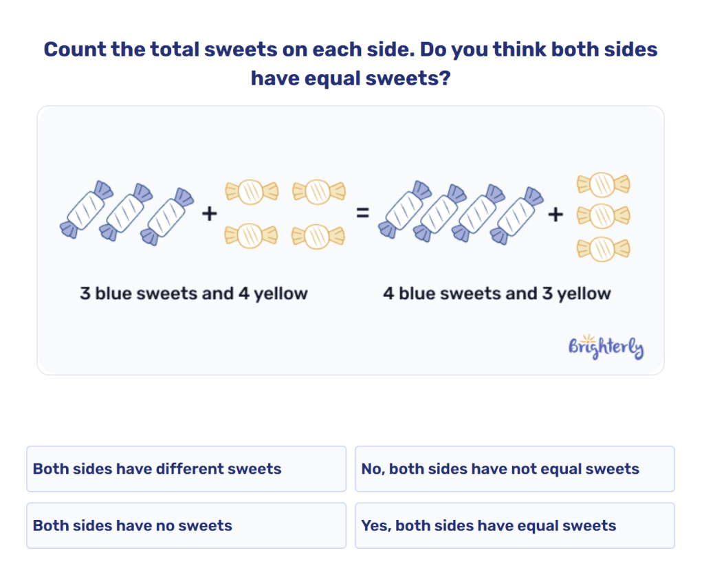
Task: Click the question heading text
Action: [x=352, y=63]
